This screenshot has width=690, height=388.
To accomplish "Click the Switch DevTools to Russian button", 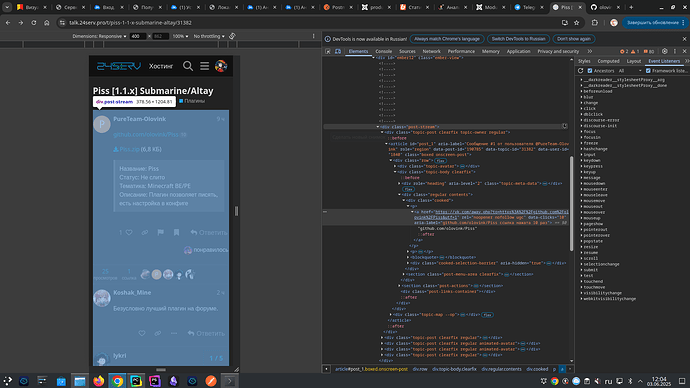I will pyautogui.click(x=518, y=39).
